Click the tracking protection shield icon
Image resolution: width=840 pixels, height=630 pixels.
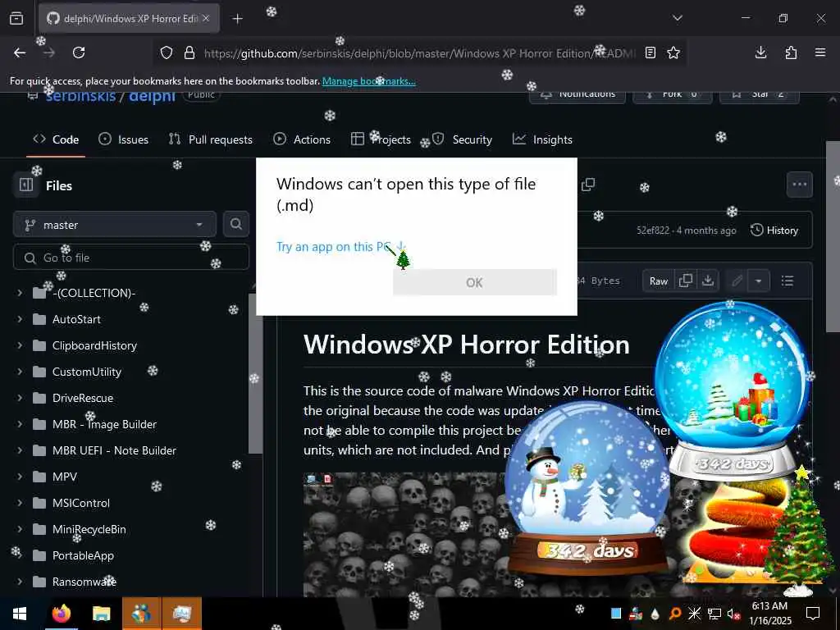(x=167, y=52)
